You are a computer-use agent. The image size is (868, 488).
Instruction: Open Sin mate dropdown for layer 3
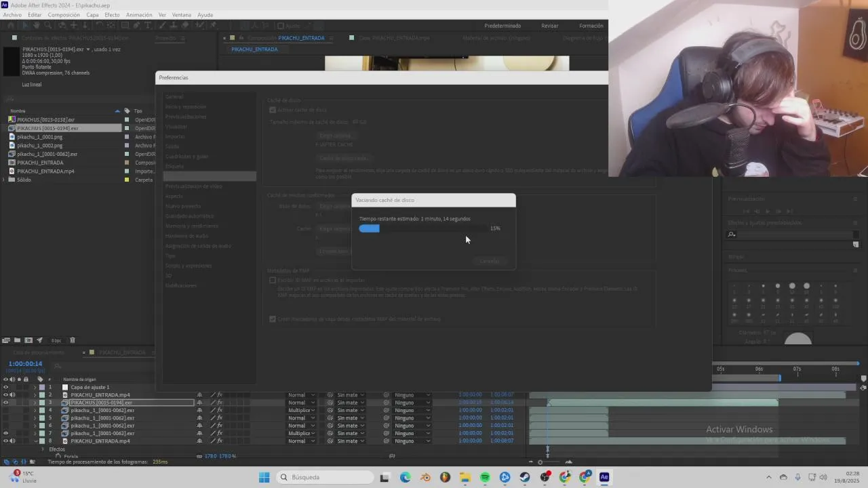351,403
